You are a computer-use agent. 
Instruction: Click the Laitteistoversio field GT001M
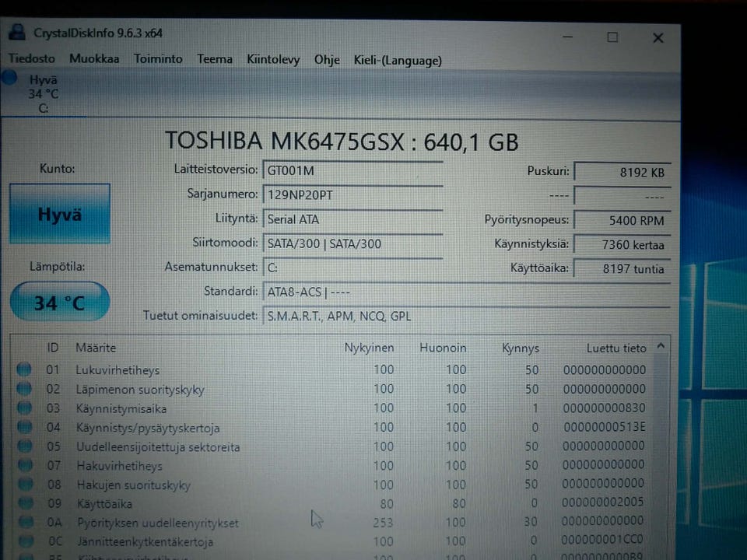pos(352,170)
